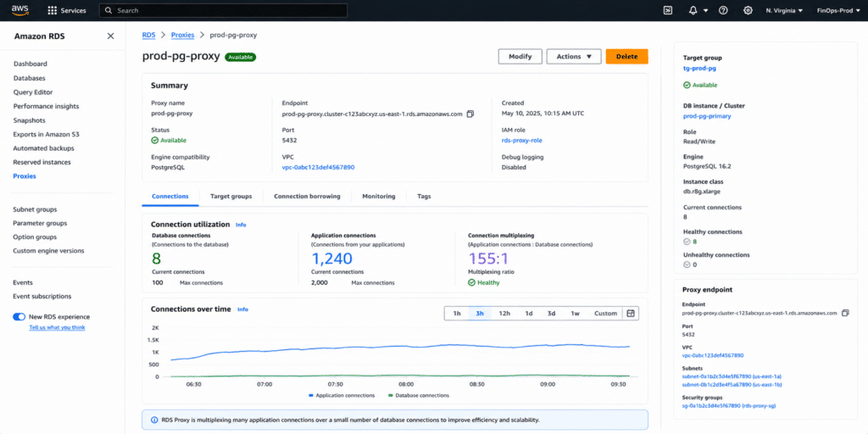Viewport: 868px width, 434px height.
Task: Click into the top Search field
Action: (223, 10)
